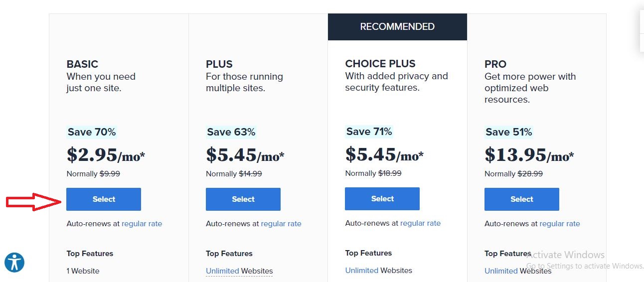Click Select for the PRO plan
This screenshot has height=282, width=644.
click(521, 199)
